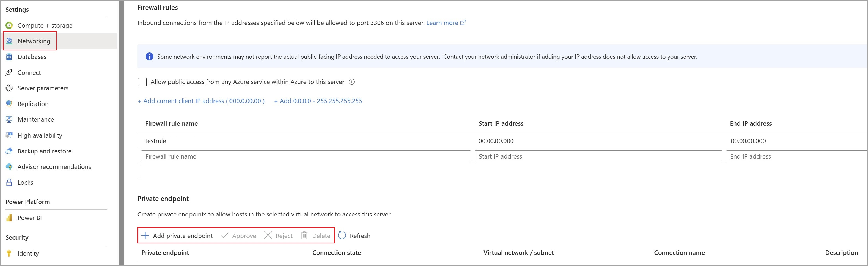Click the Locks padlock icon
Viewport: 868px width, 266px height.
[9, 182]
